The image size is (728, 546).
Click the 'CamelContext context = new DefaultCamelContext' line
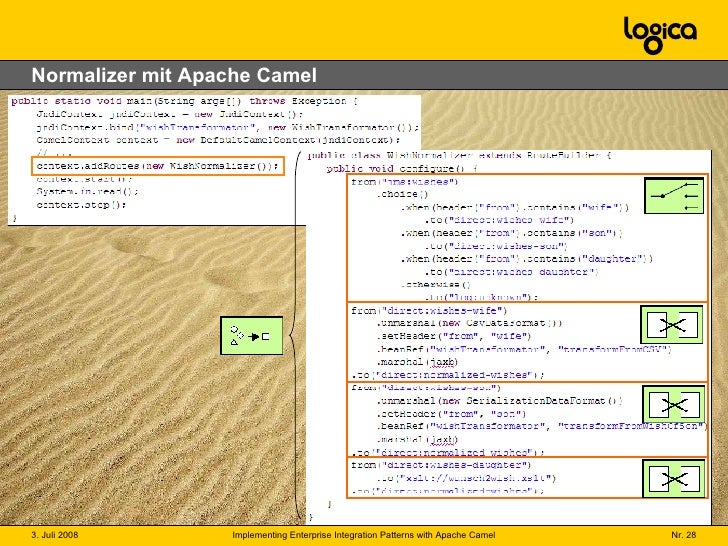coord(218,140)
